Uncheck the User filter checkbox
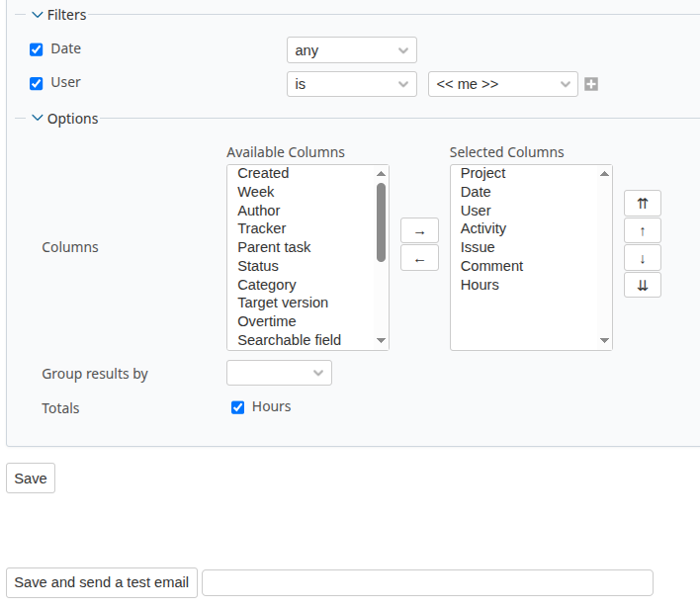700x610 pixels. tap(37, 83)
